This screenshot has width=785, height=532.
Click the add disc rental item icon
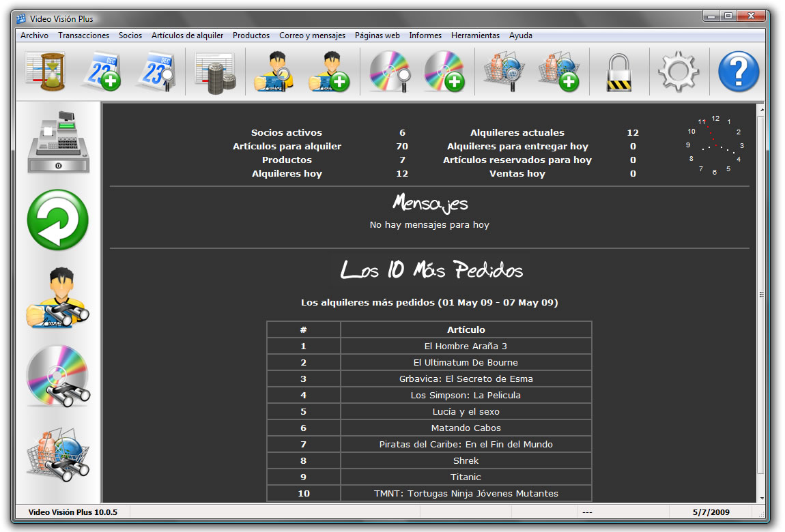click(444, 72)
